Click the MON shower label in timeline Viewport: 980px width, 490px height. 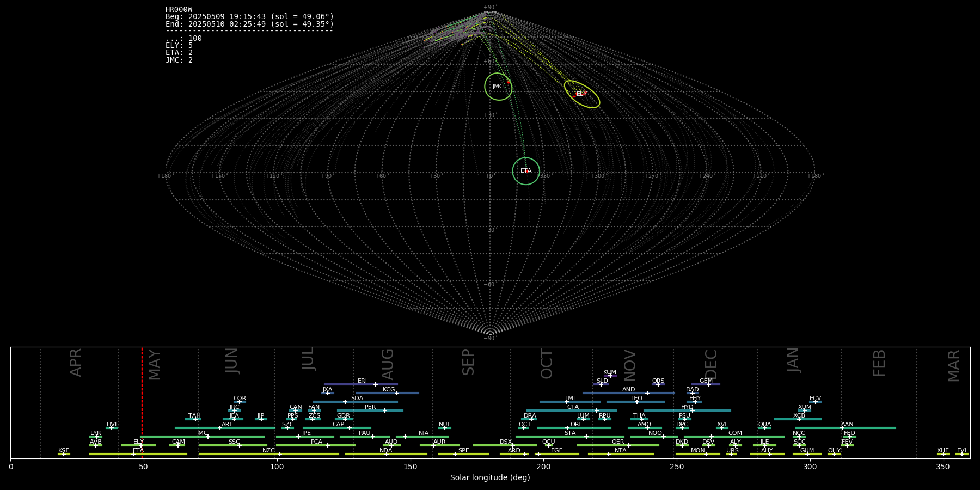(698, 451)
